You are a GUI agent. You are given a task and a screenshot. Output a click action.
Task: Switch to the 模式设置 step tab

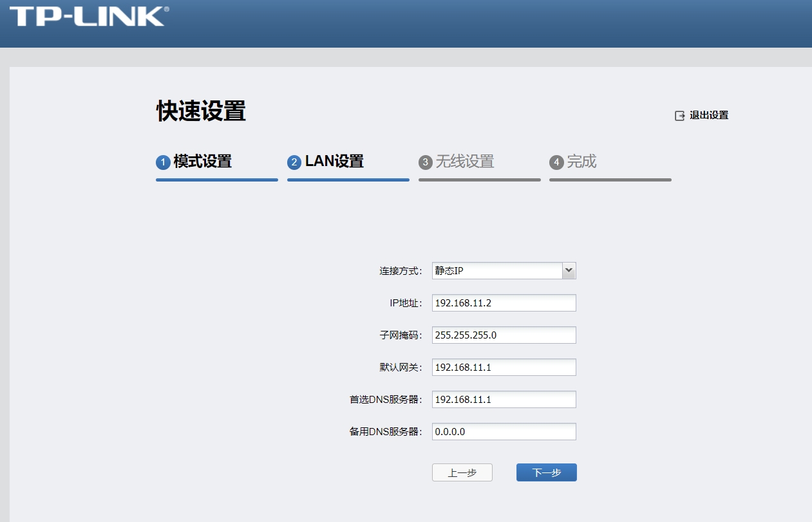click(x=202, y=162)
